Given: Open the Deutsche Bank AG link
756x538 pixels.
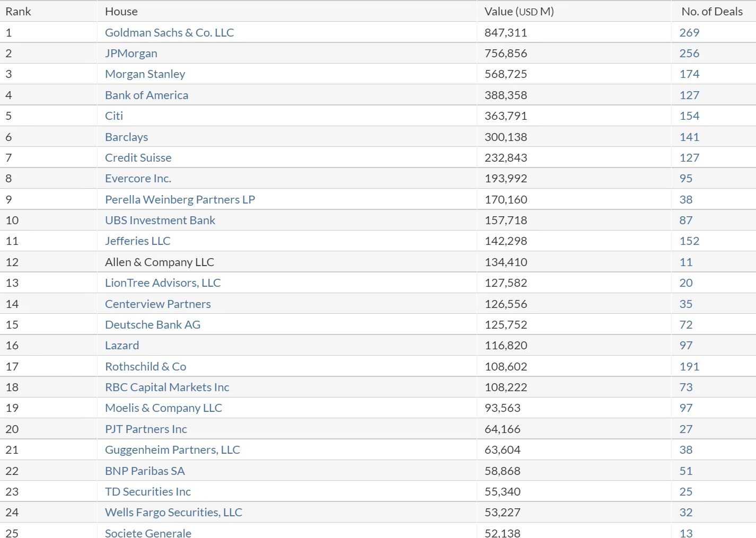Looking at the screenshot, I should coord(152,324).
